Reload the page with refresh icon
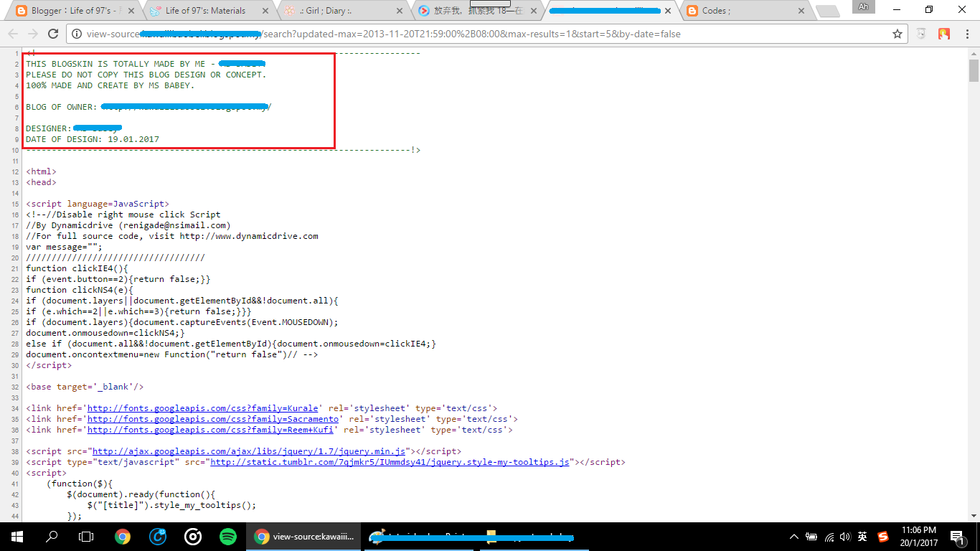The width and height of the screenshot is (980, 551). click(x=52, y=34)
